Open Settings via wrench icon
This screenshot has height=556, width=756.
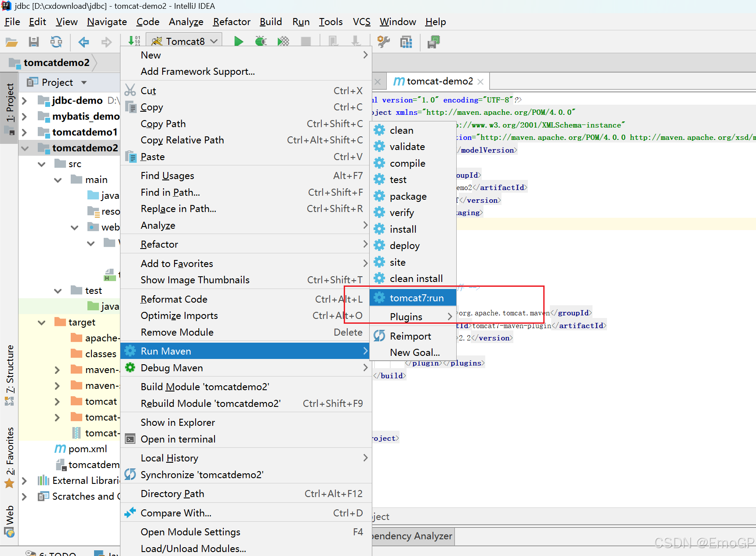click(384, 42)
